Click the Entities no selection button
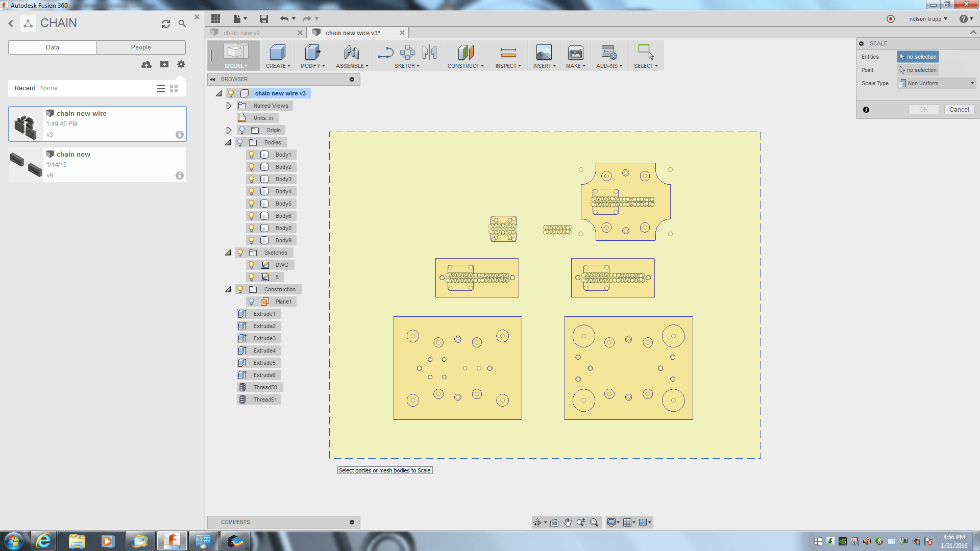Screen dimensions: 980x551 918,57
